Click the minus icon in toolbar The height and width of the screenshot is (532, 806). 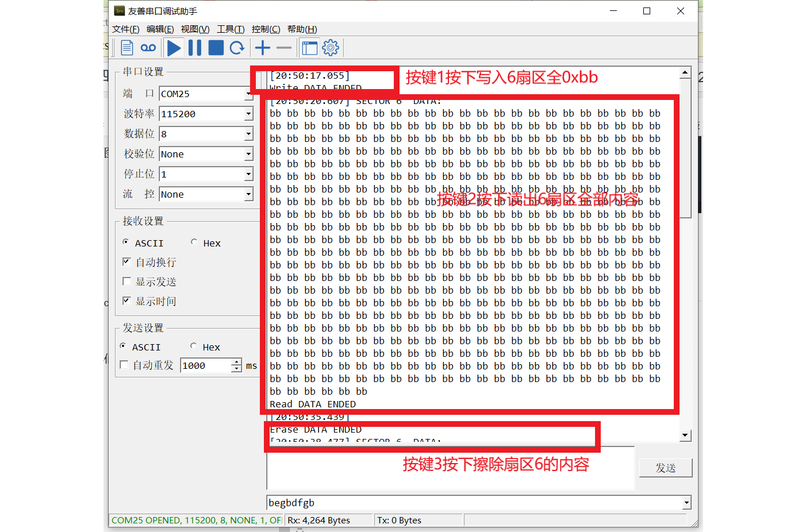(284, 48)
